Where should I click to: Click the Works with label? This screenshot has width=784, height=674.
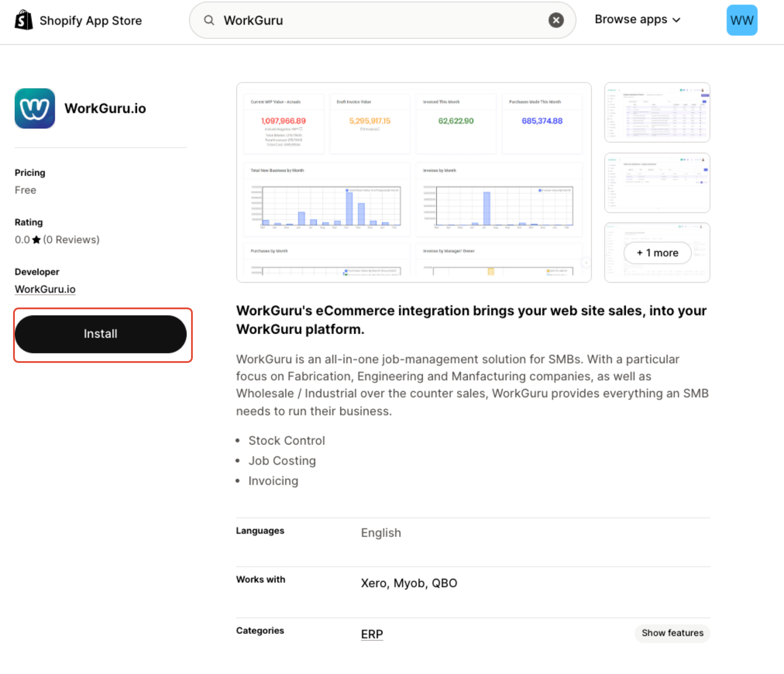point(260,579)
